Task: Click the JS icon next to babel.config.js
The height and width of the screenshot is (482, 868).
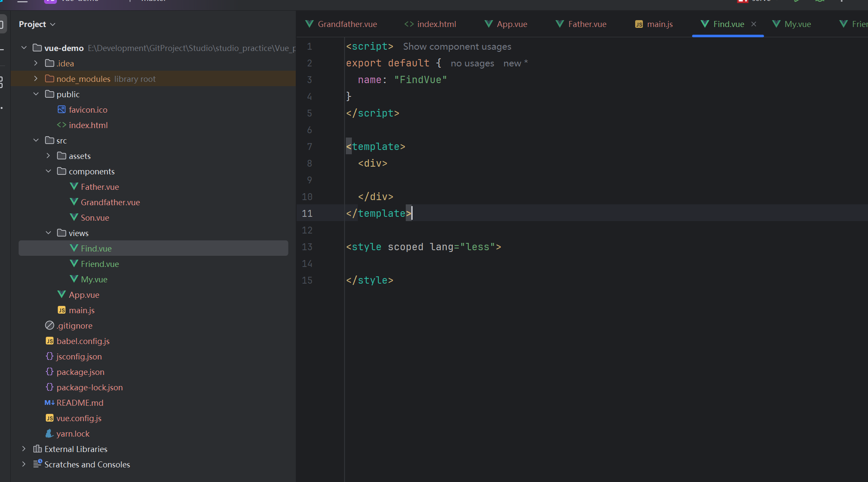Action: tap(50, 341)
